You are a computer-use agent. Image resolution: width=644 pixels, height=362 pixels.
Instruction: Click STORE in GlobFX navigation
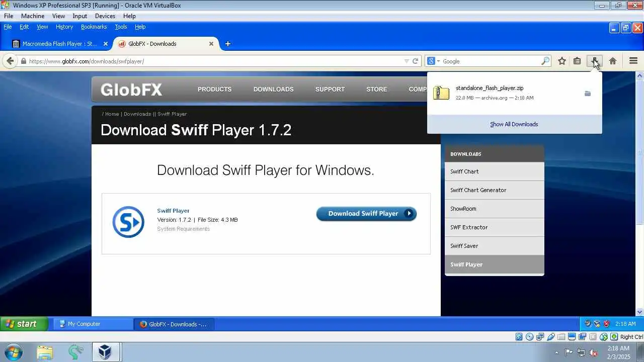[x=376, y=89]
